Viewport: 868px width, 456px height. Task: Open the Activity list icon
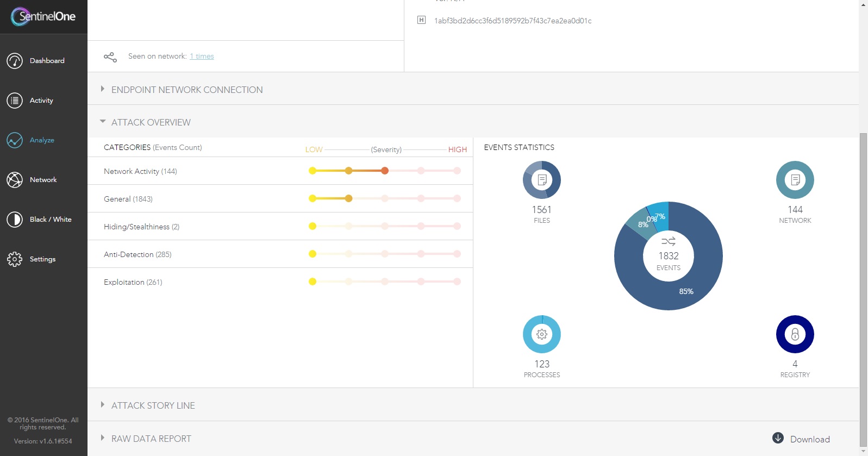pos(15,101)
